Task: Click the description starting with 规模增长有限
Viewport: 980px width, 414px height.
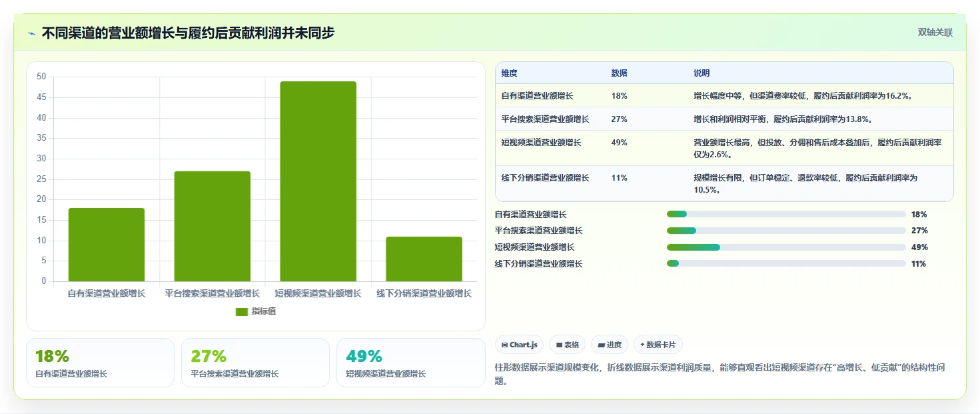Action: point(805,184)
